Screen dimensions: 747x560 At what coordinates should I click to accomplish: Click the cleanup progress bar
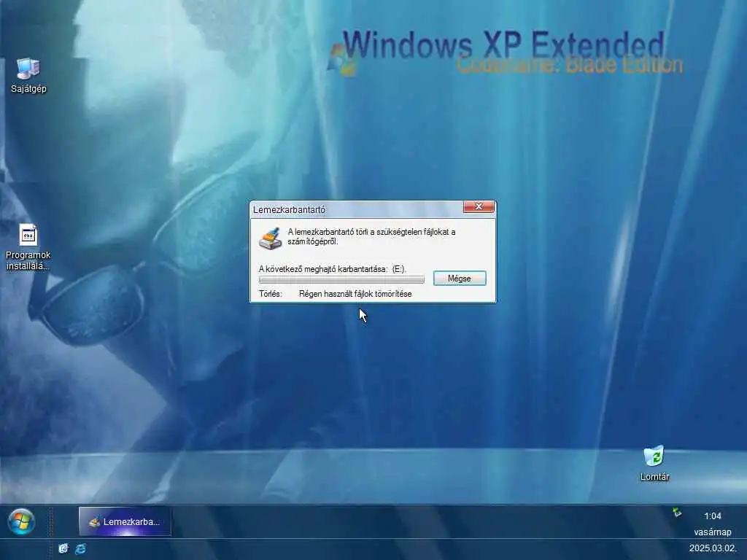(341, 279)
